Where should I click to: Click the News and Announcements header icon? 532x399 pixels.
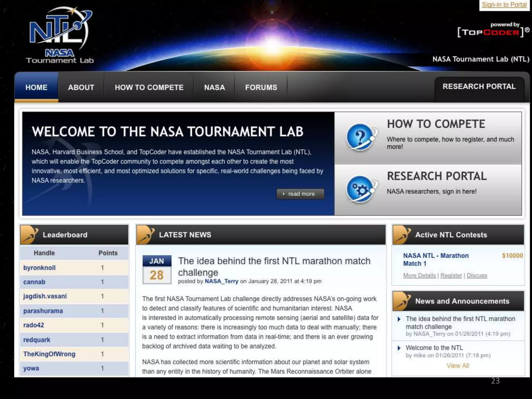[402, 301]
